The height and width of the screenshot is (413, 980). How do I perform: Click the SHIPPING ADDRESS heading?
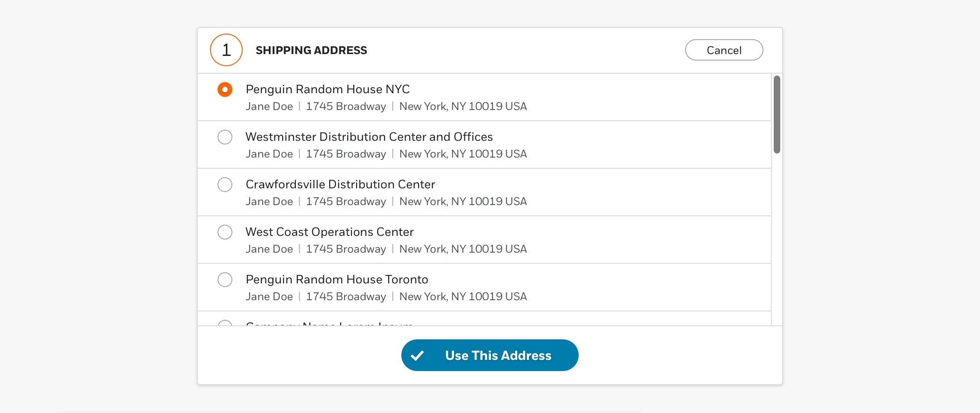click(311, 50)
